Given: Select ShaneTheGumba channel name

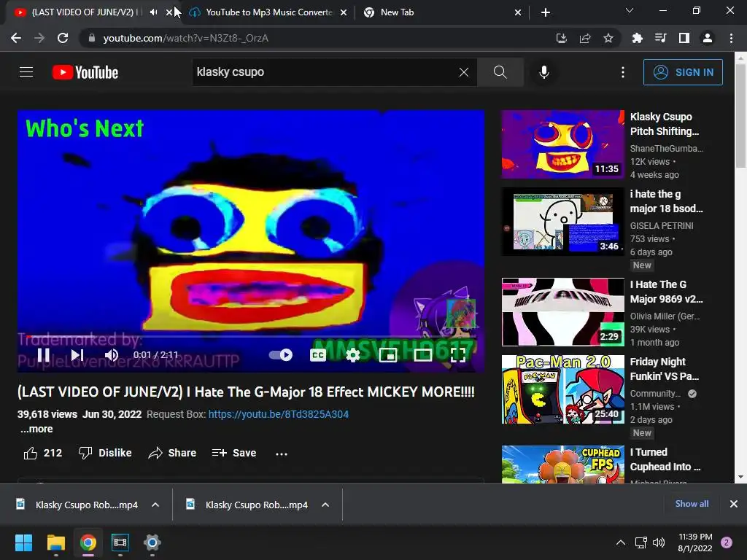Looking at the screenshot, I should [666, 148].
